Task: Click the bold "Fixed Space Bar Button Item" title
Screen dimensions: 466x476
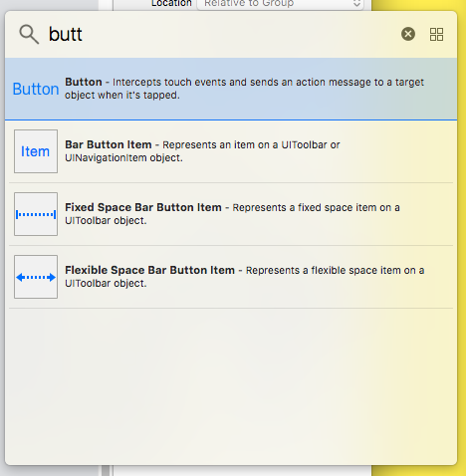Action: coord(143,207)
